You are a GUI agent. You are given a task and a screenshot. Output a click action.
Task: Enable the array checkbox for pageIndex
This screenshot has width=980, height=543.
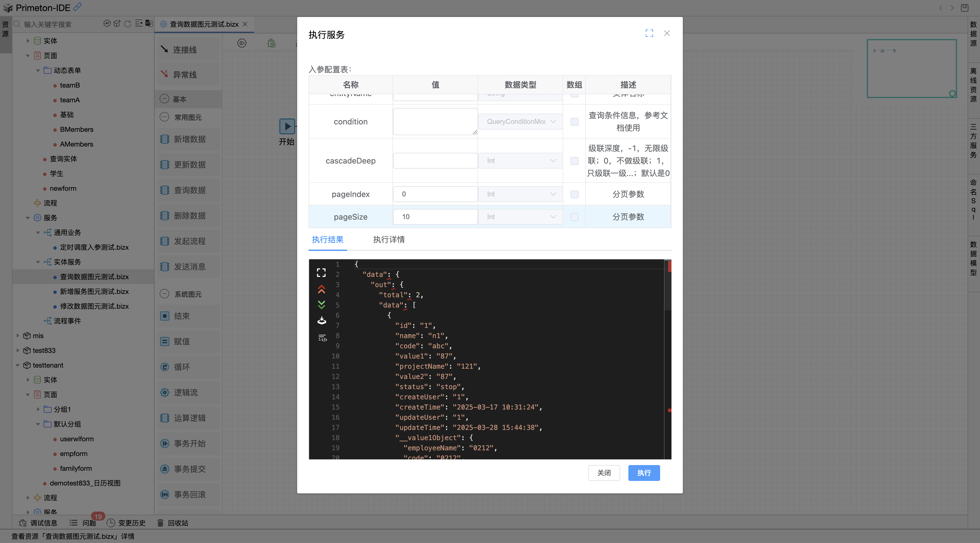point(574,194)
